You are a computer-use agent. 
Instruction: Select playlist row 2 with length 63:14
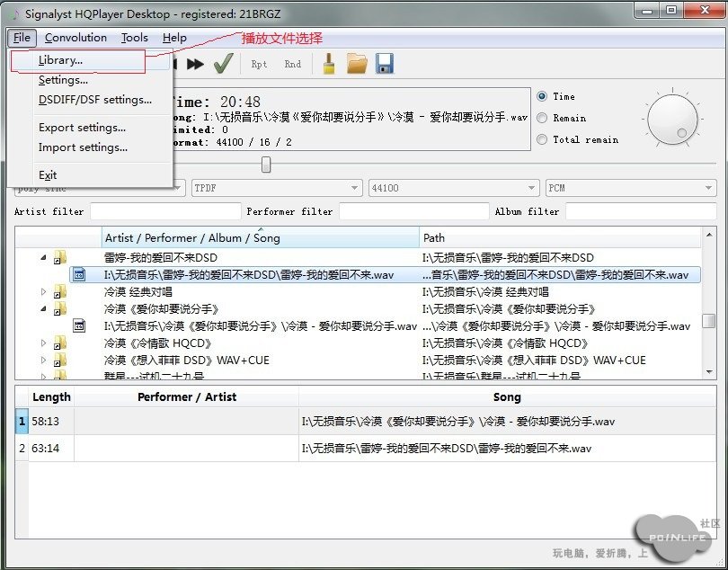tap(366, 449)
